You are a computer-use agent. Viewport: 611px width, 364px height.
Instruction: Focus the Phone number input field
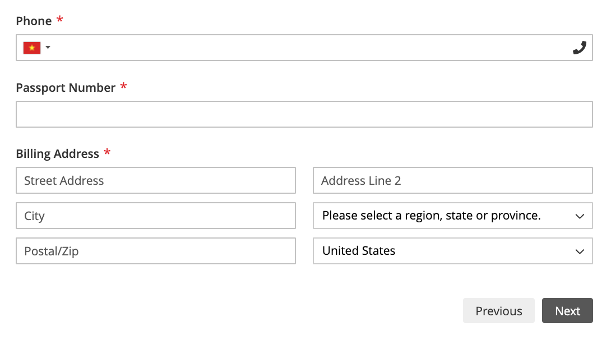click(304, 48)
